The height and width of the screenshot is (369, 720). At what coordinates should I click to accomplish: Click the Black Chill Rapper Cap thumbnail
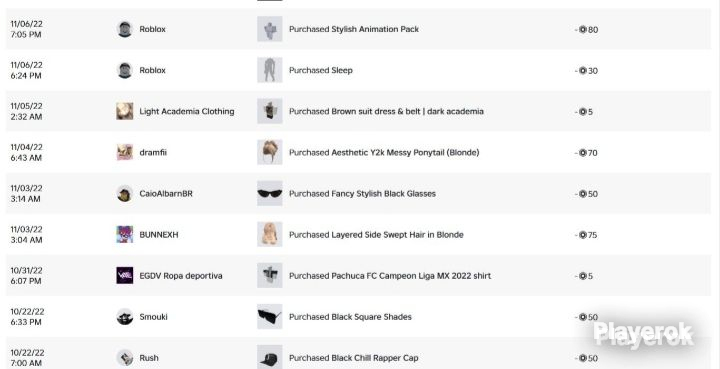pyautogui.click(x=270, y=358)
